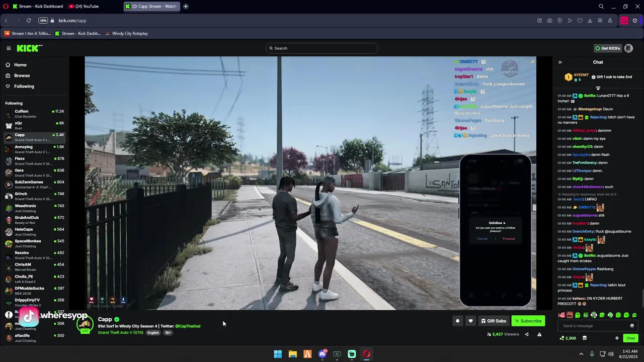Open ChrisAM channel in following list
The height and width of the screenshot is (362, 644).
(x=34, y=267)
